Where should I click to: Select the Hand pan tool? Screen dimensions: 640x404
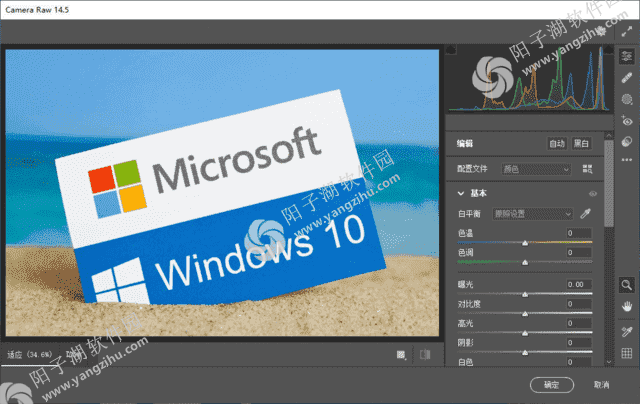627,306
